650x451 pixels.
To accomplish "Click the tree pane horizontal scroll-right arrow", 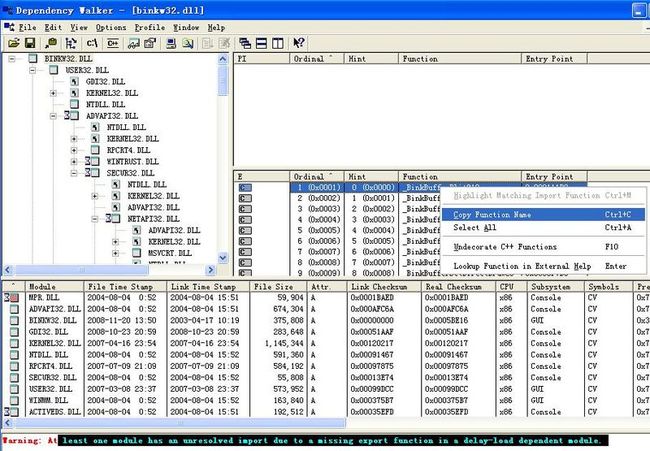I will tap(211, 270).
